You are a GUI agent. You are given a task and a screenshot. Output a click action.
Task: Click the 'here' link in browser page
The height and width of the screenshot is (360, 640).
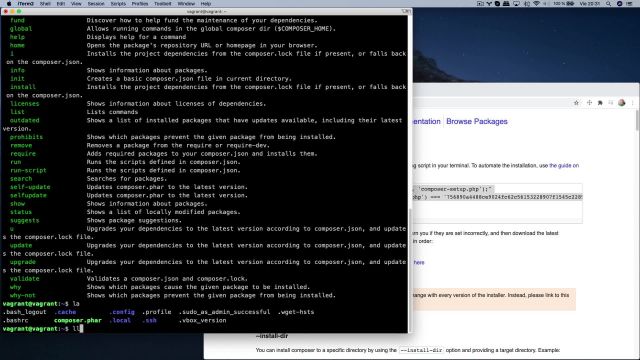pos(419,262)
